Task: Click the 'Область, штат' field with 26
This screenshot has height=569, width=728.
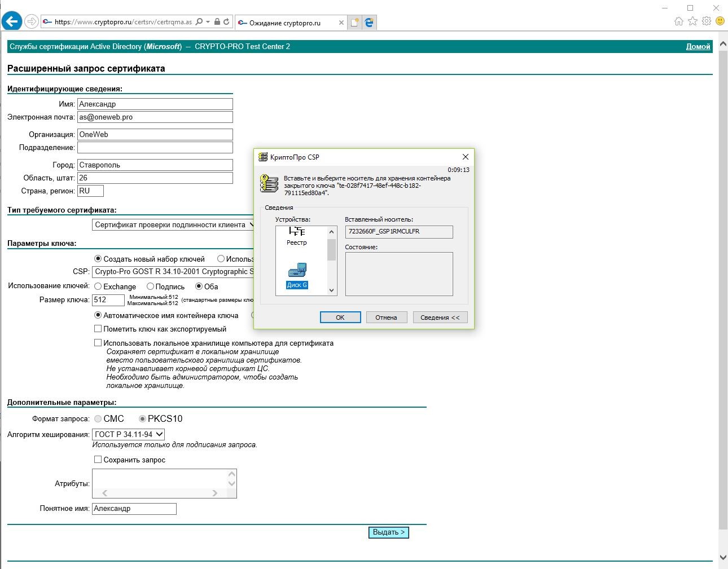Action: click(155, 178)
